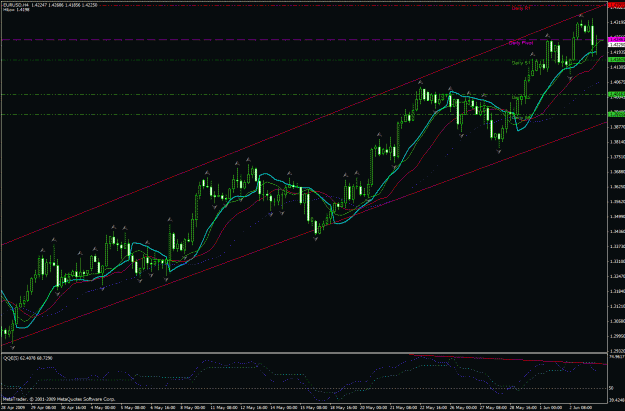Select the lower red channel trendline
Screen dimensions: 625x411
(303, 234)
